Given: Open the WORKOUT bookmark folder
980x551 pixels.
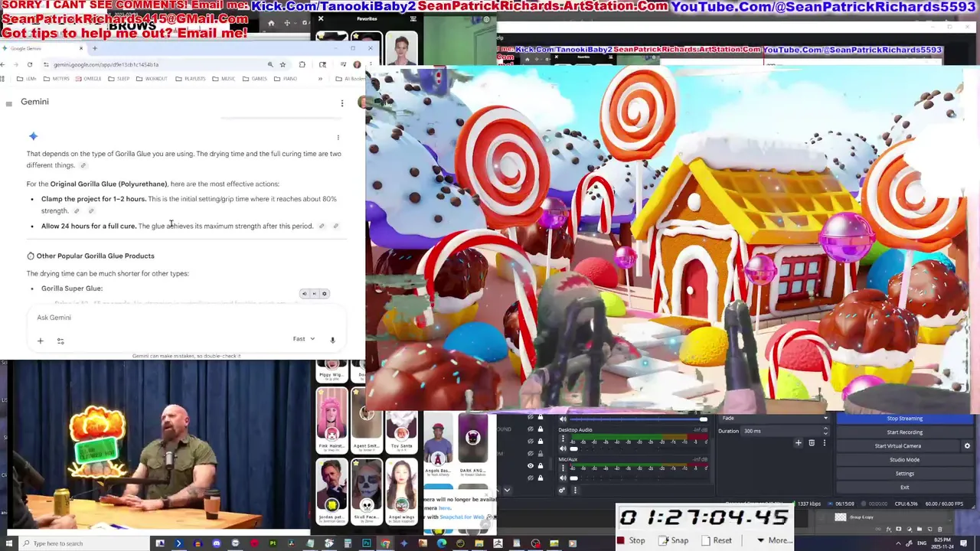Looking at the screenshot, I should click(152, 79).
